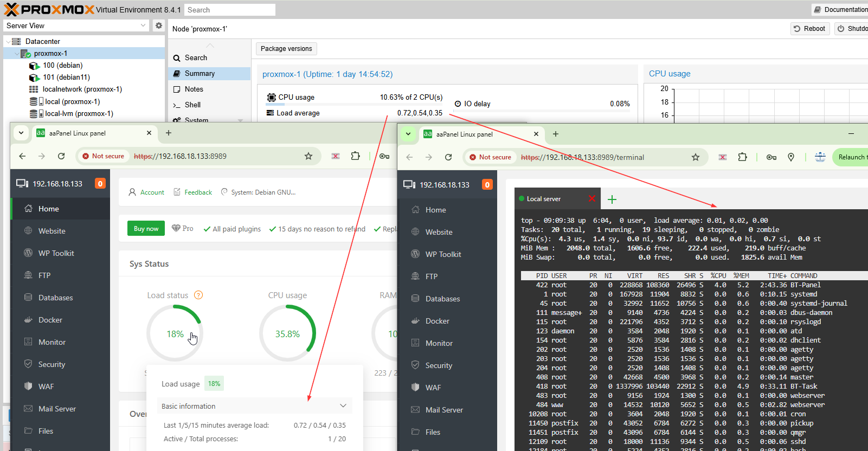Open the Server View dropdown

(x=76, y=25)
